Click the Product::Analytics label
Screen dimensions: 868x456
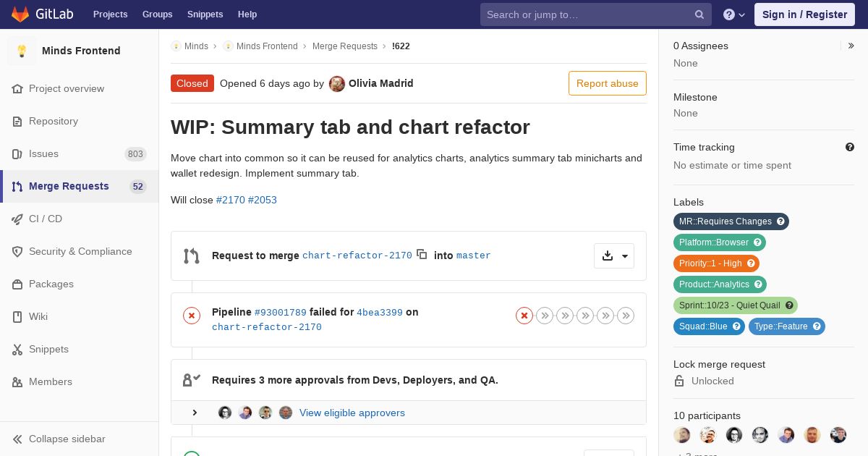pyautogui.click(x=720, y=284)
